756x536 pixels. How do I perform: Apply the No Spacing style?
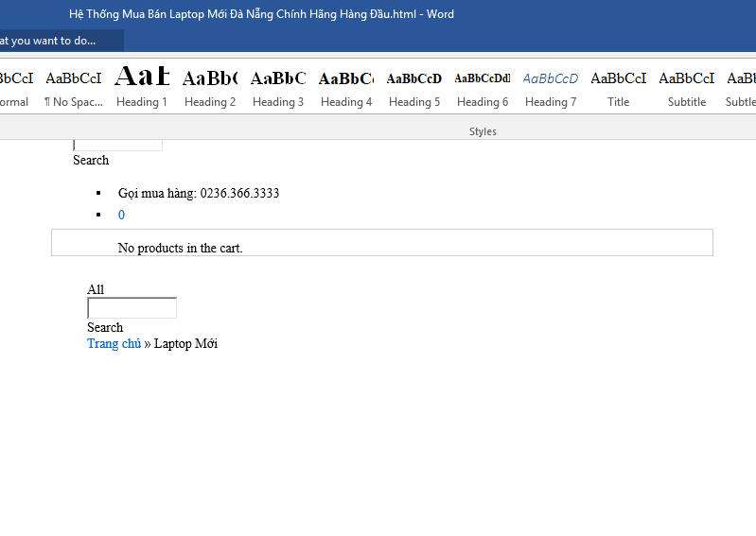(74, 88)
